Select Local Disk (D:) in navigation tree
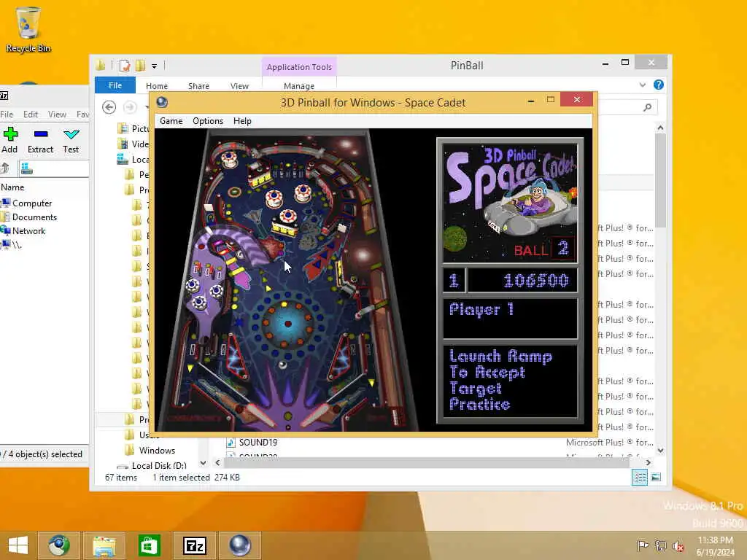 (158, 466)
